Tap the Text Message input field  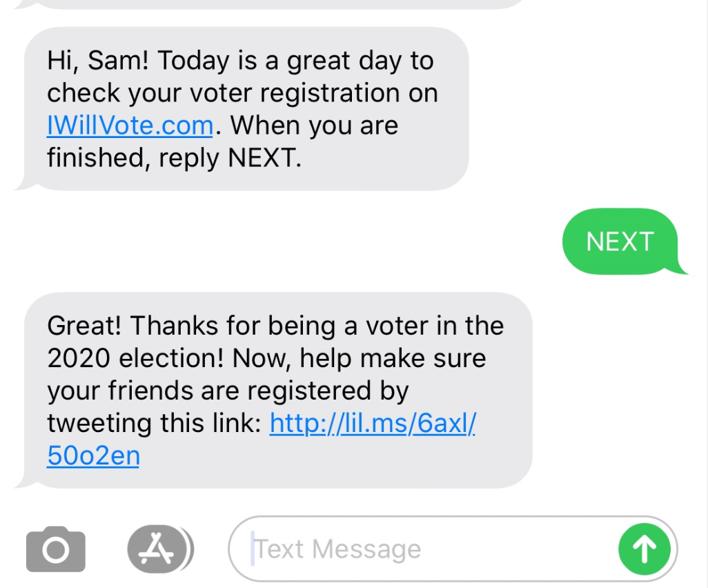(428, 549)
